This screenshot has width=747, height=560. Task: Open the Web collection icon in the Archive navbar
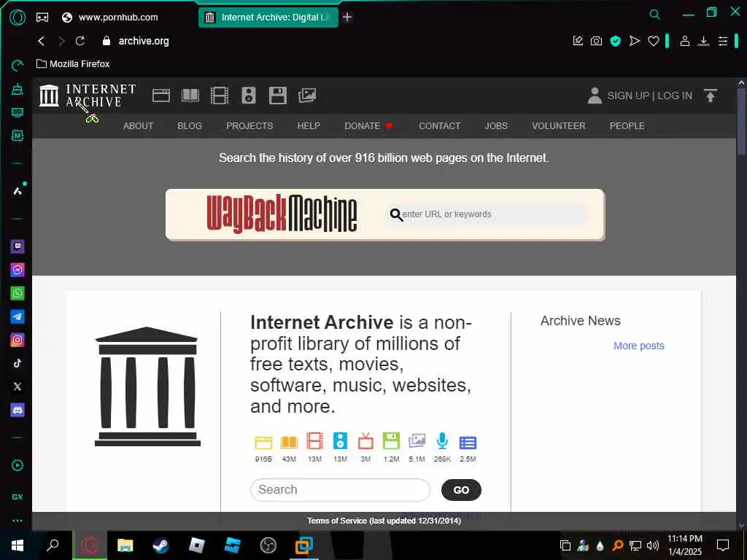point(161,96)
